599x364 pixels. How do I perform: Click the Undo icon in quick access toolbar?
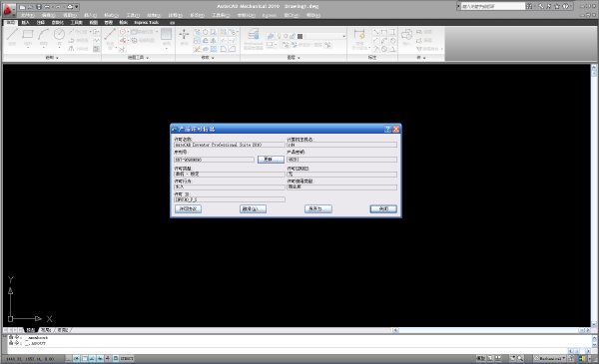click(x=47, y=7)
